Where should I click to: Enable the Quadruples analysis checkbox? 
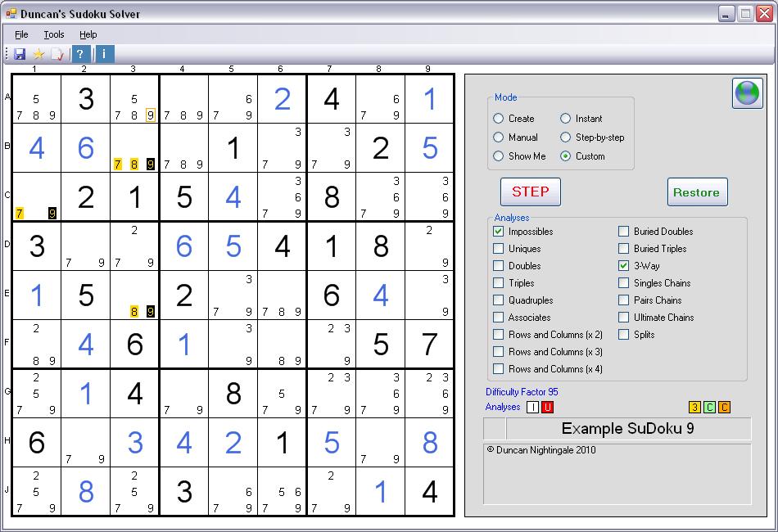coord(498,300)
